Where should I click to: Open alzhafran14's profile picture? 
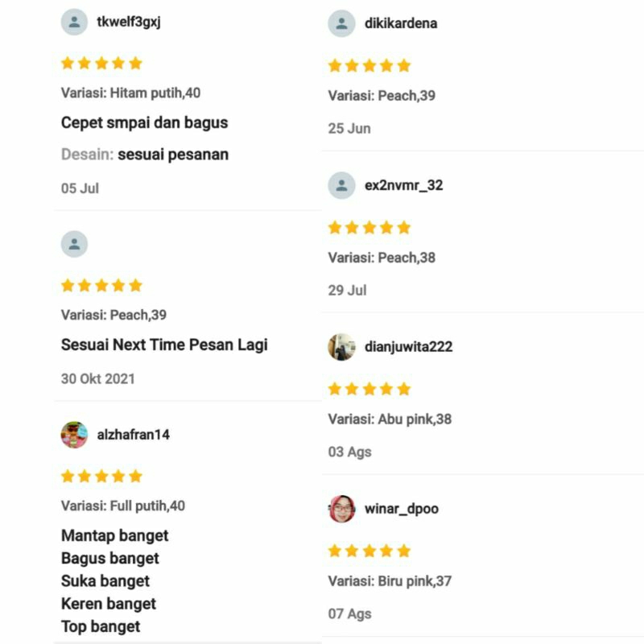(74, 435)
